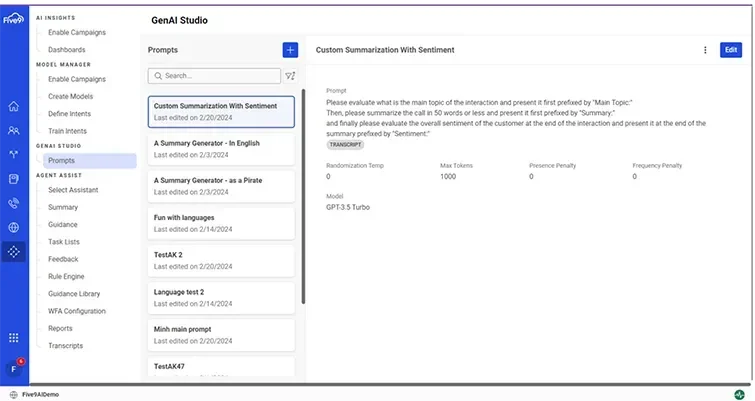Click the globe icon in the left rail
The width and height of the screenshot is (755, 401).
(x=13, y=227)
